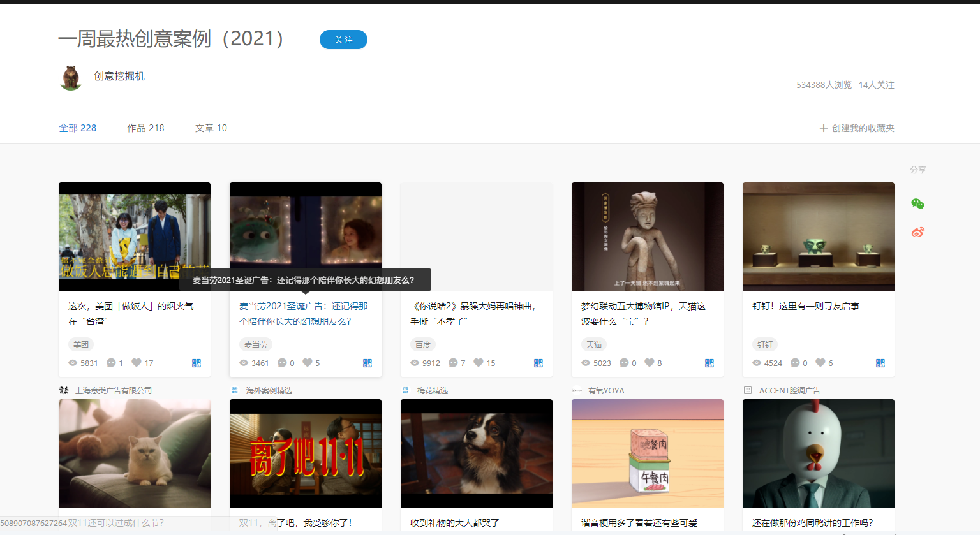The width and height of the screenshot is (980, 535).
Task: Follow the collection with 关注 button
Action: coord(343,40)
